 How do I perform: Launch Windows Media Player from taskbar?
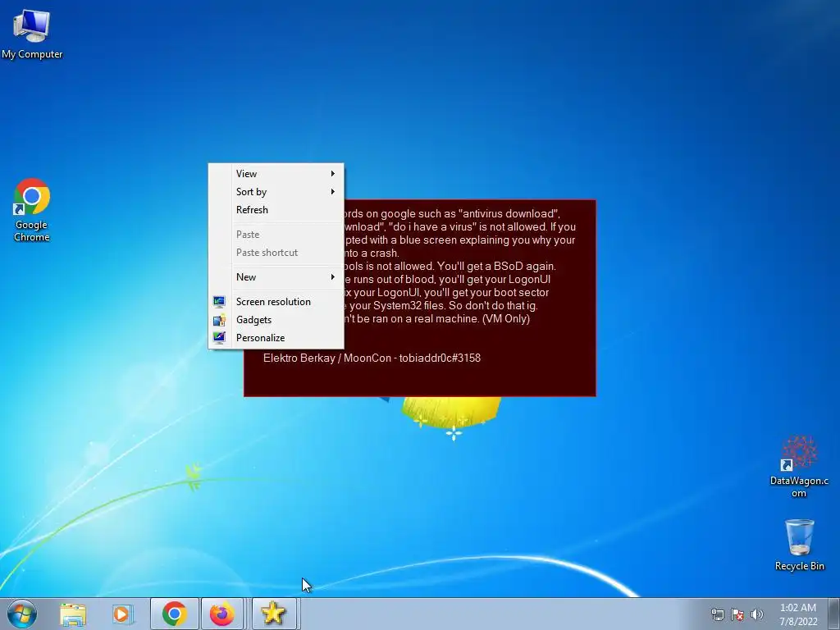pyautogui.click(x=123, y=614)
